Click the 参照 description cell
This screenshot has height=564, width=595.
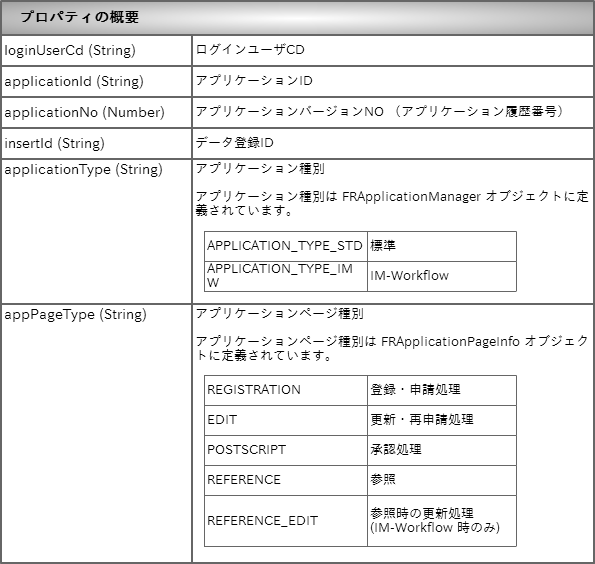(442, 480)
